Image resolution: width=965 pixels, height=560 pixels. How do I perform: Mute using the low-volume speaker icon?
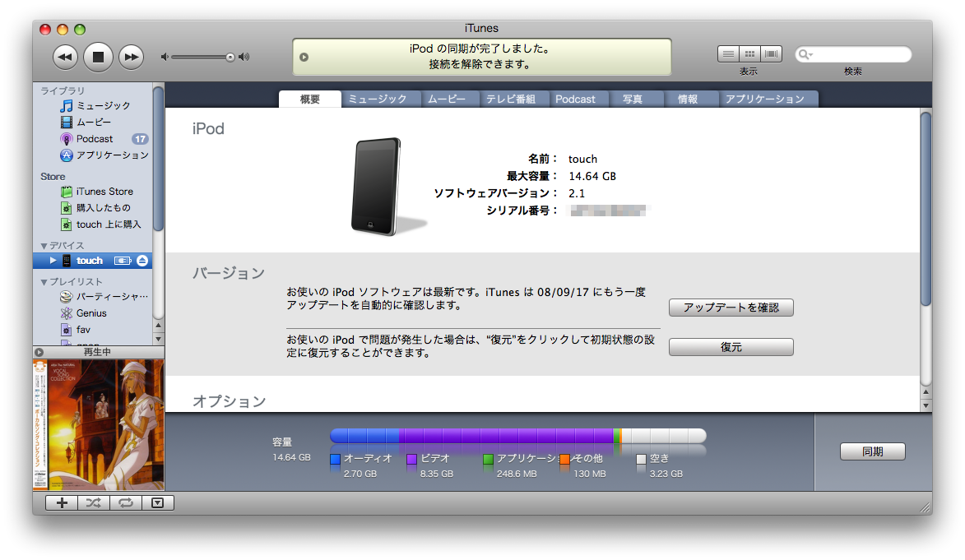pyautogui.click(x=165, y=58)
